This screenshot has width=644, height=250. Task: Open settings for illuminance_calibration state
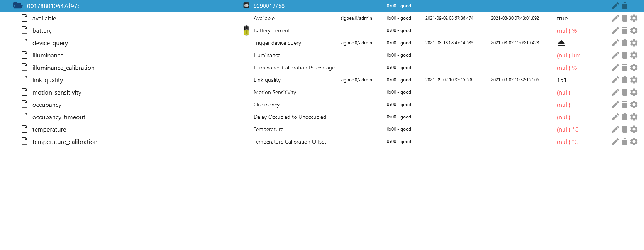(x=634, y=68)
